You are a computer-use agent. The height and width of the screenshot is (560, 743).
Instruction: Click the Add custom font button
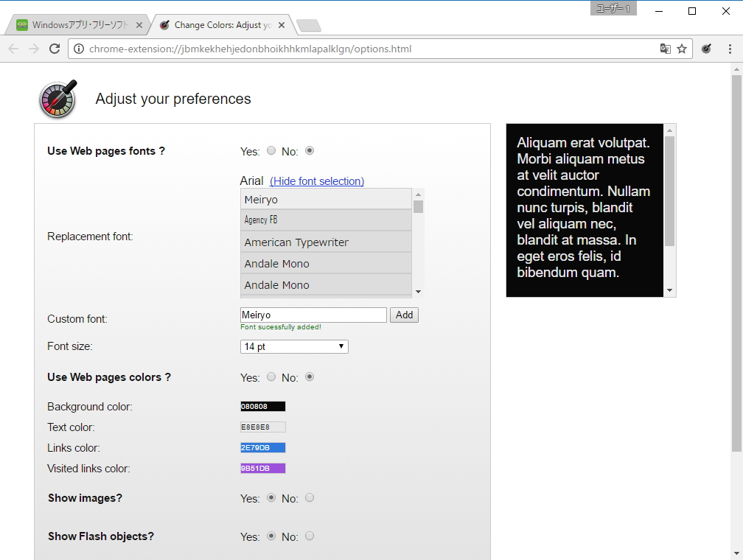coord(404,315)
